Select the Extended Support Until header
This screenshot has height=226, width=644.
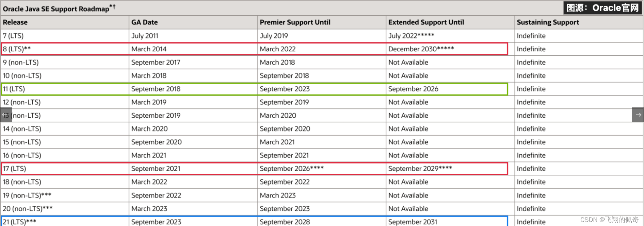click(x=426, y=22)
